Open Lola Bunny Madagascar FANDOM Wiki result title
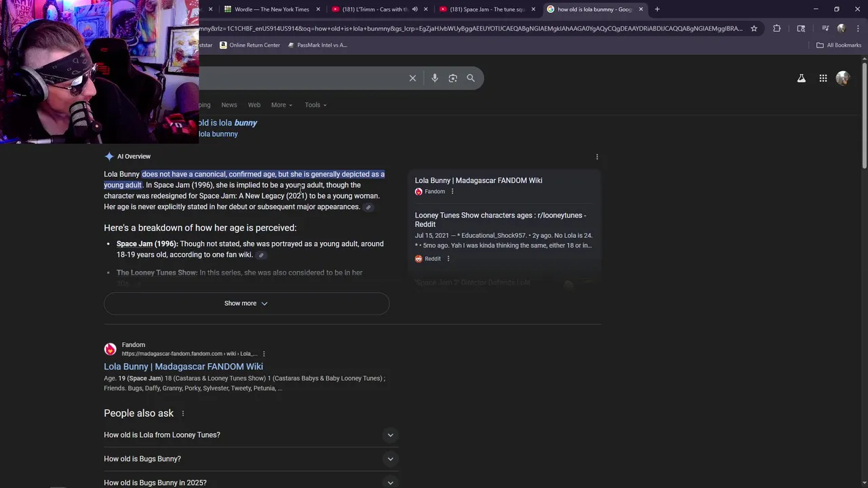 pyautogui.click(x=183, y=367)
